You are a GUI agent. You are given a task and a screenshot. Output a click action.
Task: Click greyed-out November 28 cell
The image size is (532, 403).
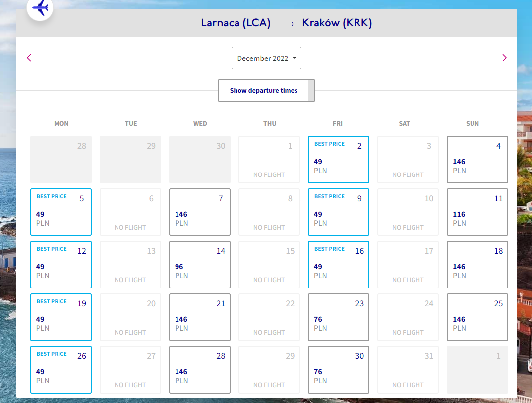[60, 160]
